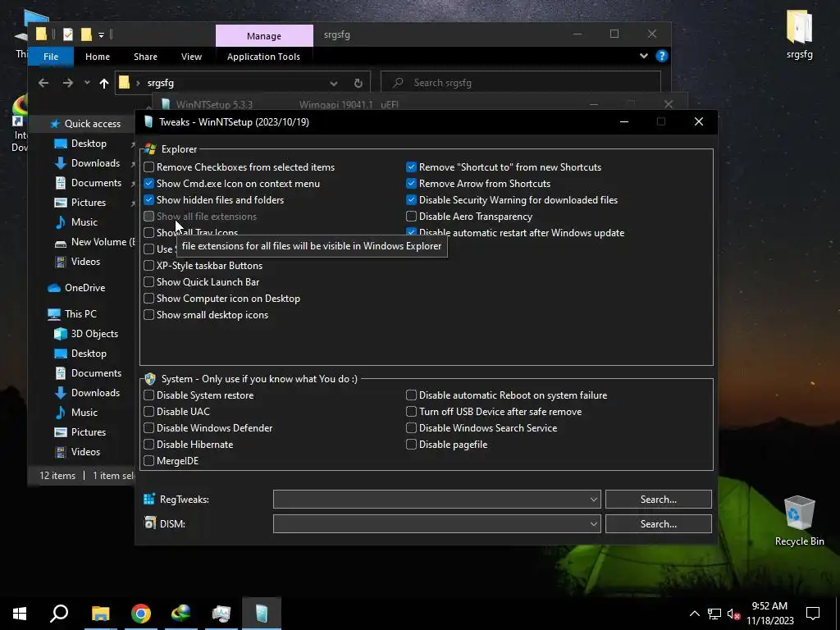Viewport: 840px width, 630px height.
Task: Uncheck Show hidden files and folders
Action: point(149,200)
